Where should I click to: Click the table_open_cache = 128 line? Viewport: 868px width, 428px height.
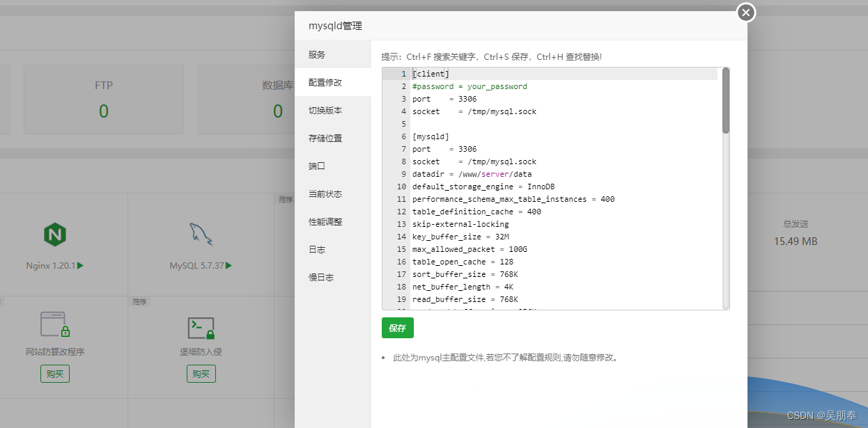463,262
